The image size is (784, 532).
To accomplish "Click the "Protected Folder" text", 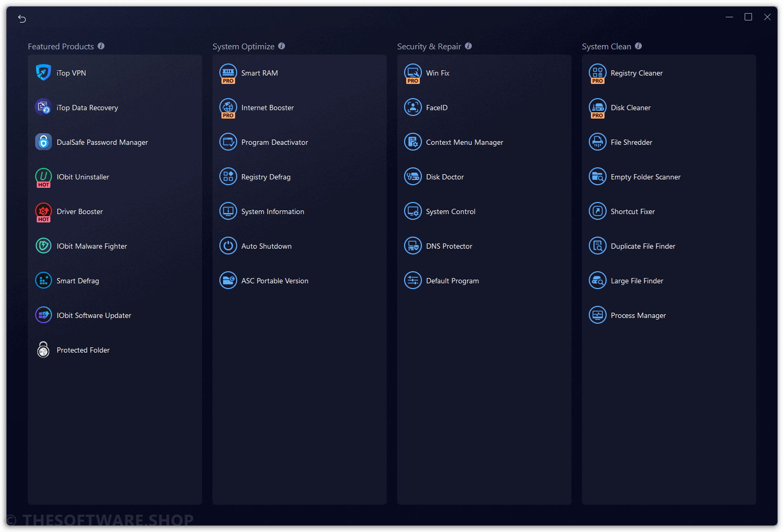I will (83, 350).
